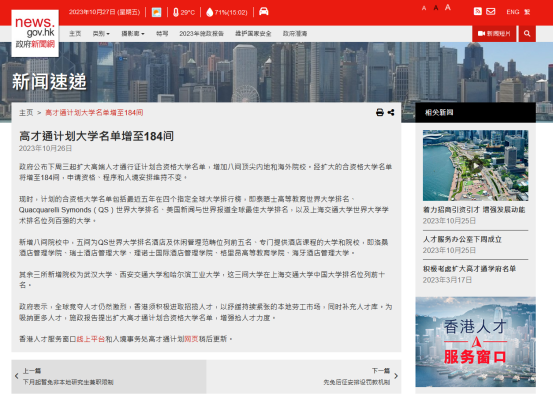Switch the language to ENG

[513, 12]
